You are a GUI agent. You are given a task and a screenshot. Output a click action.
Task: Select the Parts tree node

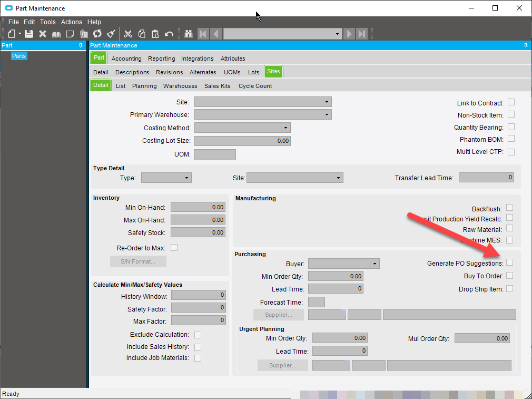[x=18, y=56]
